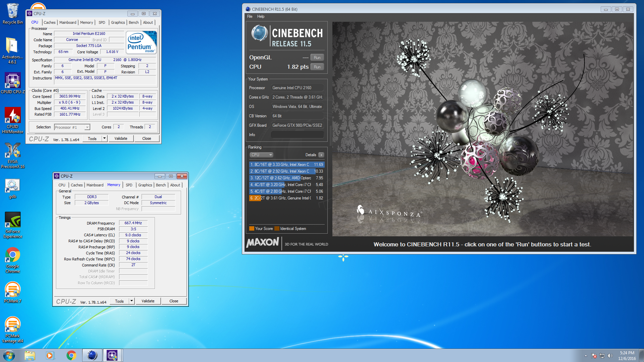The image size is (644, 362).
Task: Click Tools button in top CPU-Z window
Action: (x=92, y=138)
